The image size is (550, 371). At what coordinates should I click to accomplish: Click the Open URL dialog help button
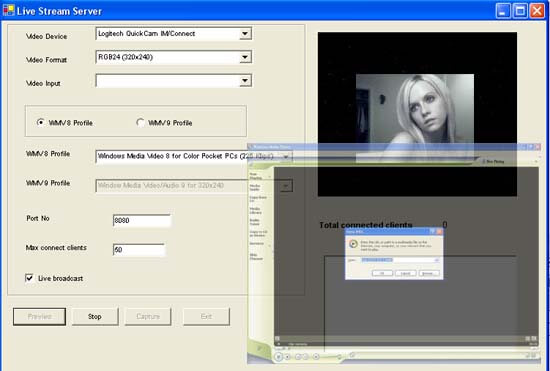432,231
